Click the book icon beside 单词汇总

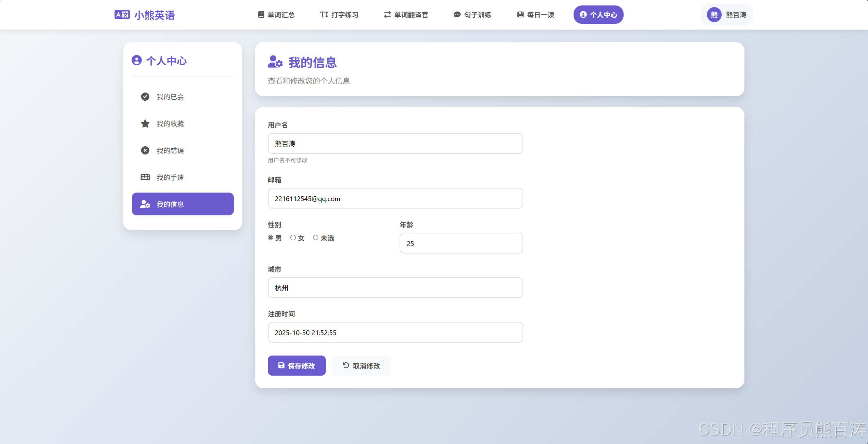pyautogui.click(x=261, y=15)
